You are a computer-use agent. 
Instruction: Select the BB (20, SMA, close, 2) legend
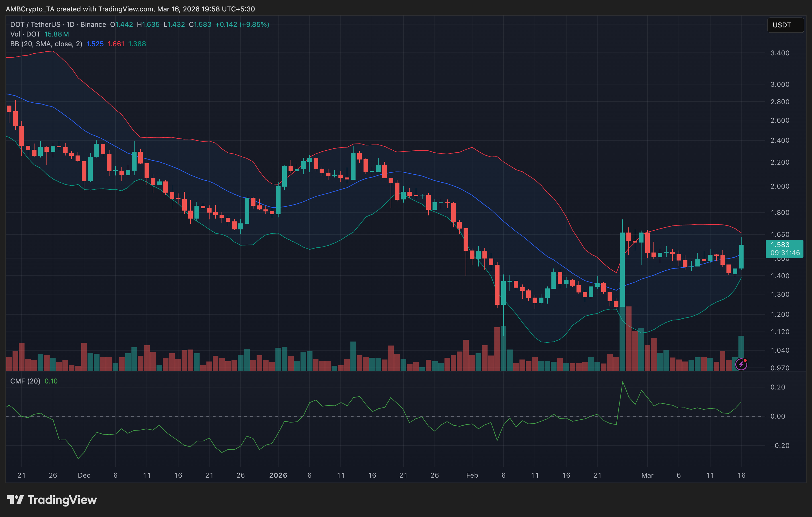pyautogui.click(x=46, y=44)
